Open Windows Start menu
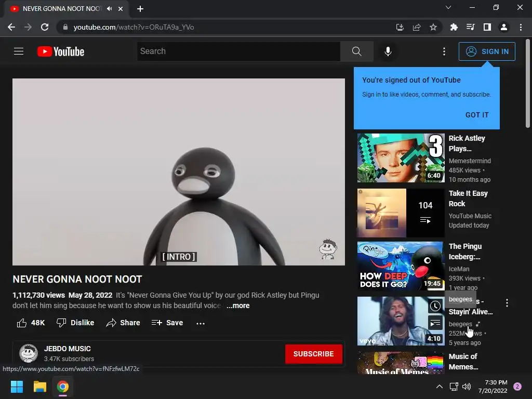This screenshot has width=532, height=399. pos(17,387)
